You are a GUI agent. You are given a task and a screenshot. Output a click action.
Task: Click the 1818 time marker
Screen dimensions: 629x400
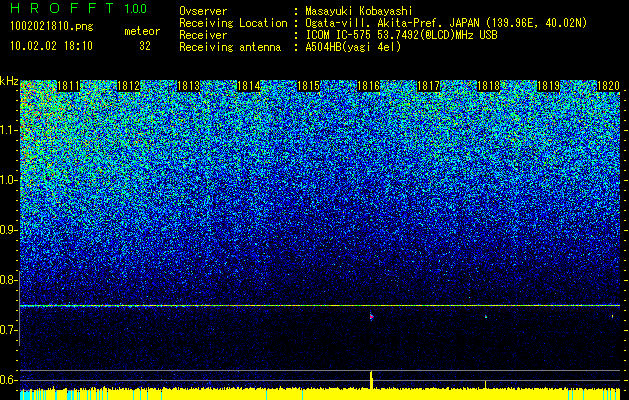point(489,86)
